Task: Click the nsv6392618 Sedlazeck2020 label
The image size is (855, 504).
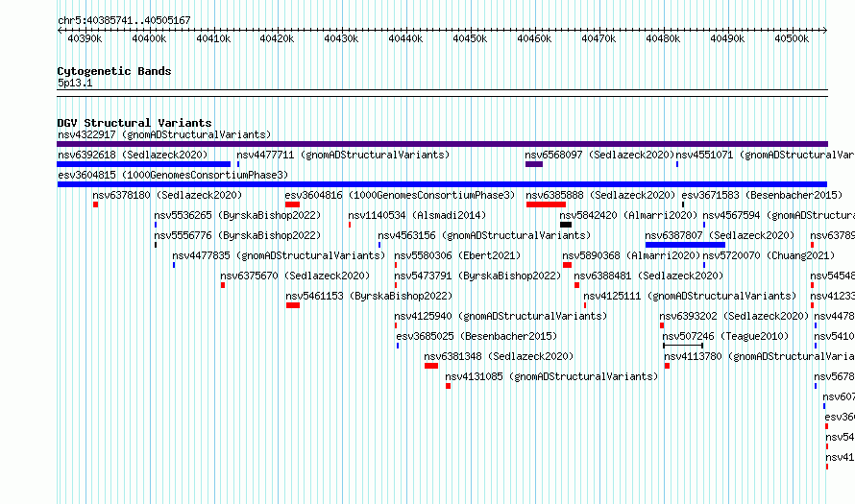Action: click(133, 155)
